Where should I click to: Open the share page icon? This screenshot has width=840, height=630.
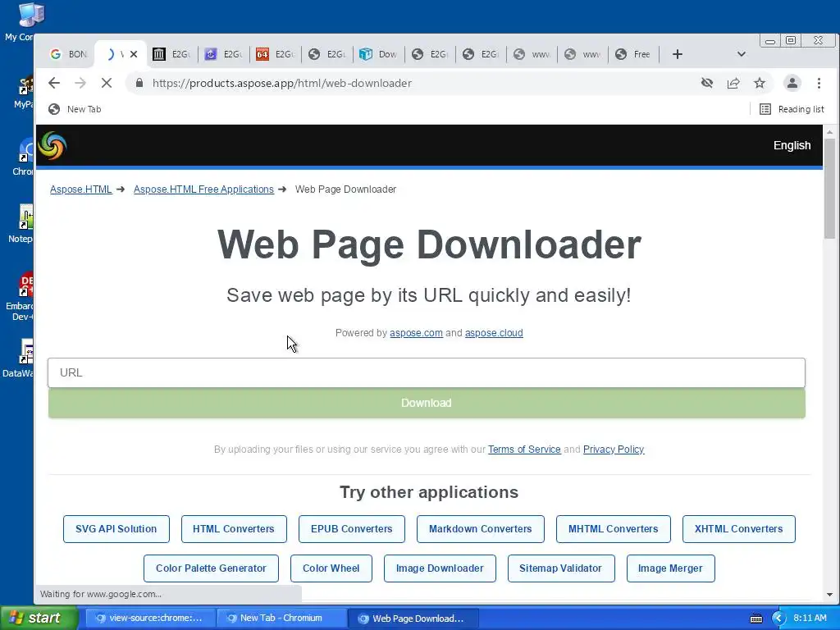click(x=733, y=83)
